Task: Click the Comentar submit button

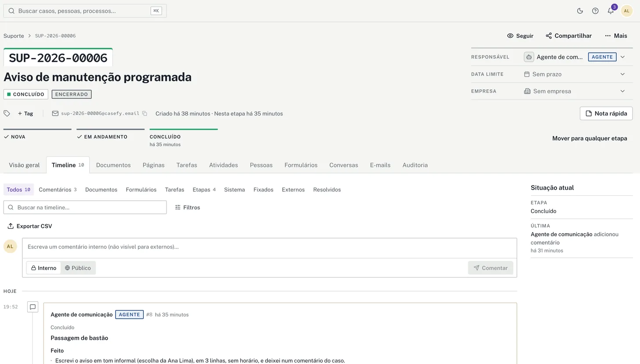Action: (491, 268)
